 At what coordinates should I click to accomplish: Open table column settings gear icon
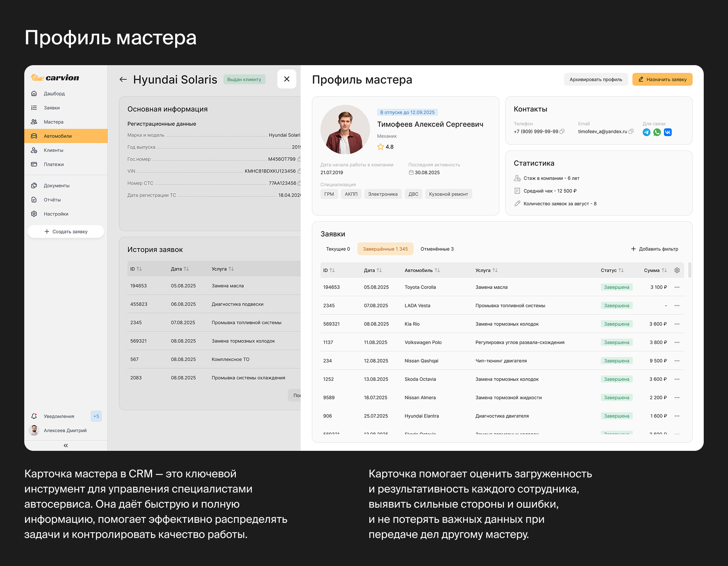pos(677,270)
